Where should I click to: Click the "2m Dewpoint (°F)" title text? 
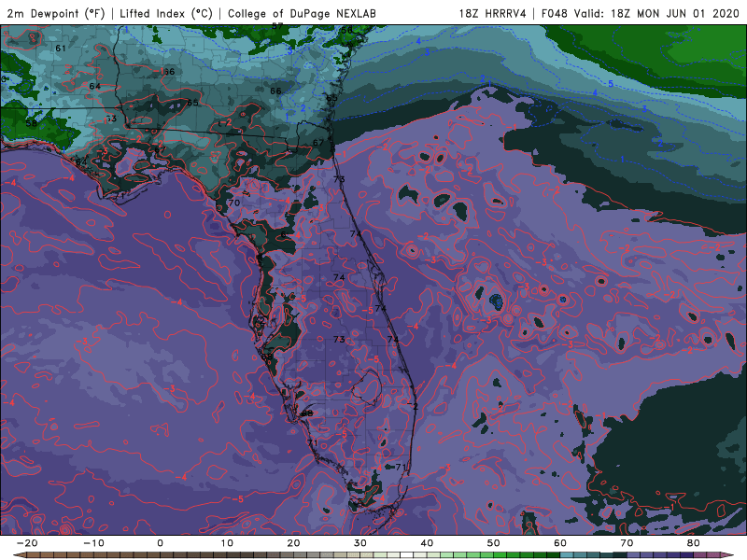click(56, 13)
